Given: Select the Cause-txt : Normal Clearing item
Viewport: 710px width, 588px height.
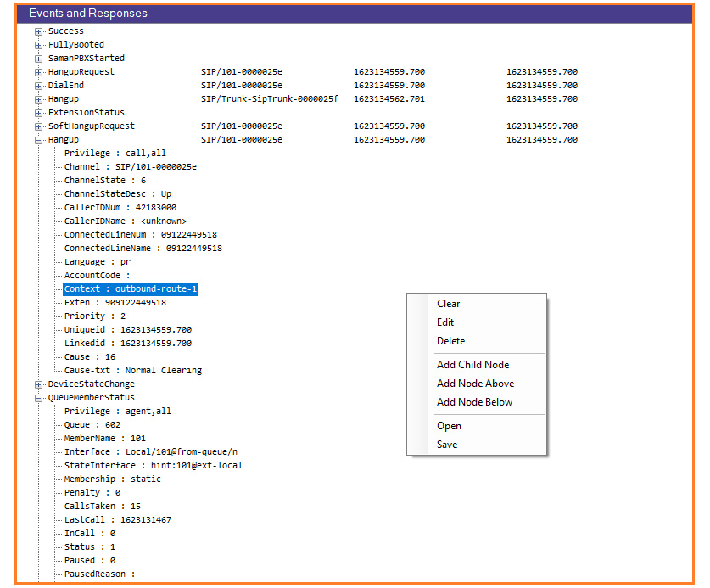Looking at the screenshot, I should [132, 371].
